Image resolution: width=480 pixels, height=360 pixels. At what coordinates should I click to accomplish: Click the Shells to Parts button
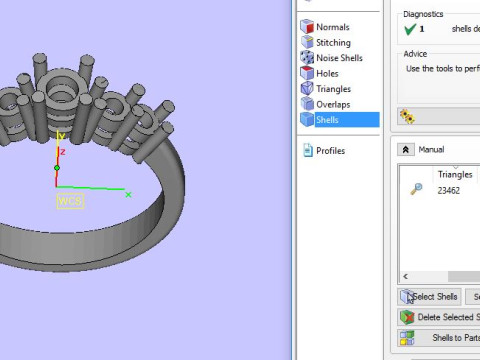click(x=439, y=338)
